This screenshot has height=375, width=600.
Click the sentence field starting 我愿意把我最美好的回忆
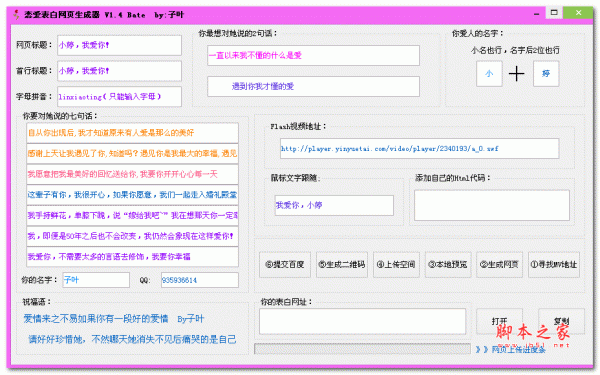pos(132,174)
